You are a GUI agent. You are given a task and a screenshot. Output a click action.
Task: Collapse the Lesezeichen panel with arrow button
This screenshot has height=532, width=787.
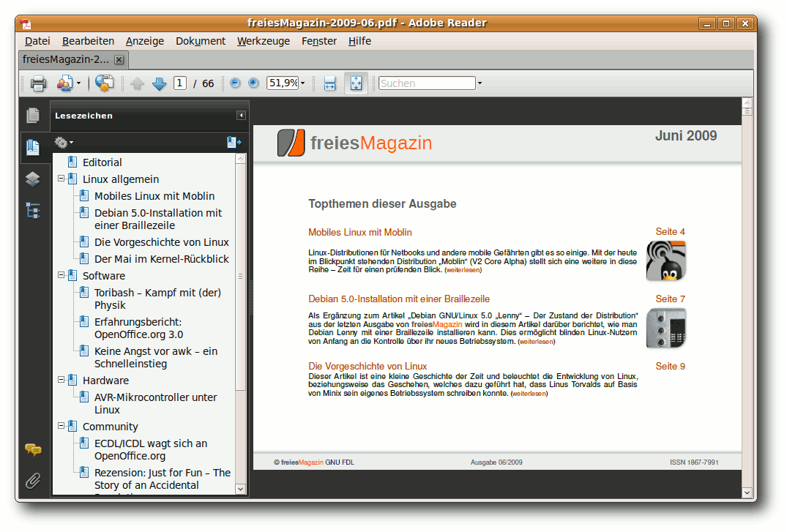pos(241,116)
